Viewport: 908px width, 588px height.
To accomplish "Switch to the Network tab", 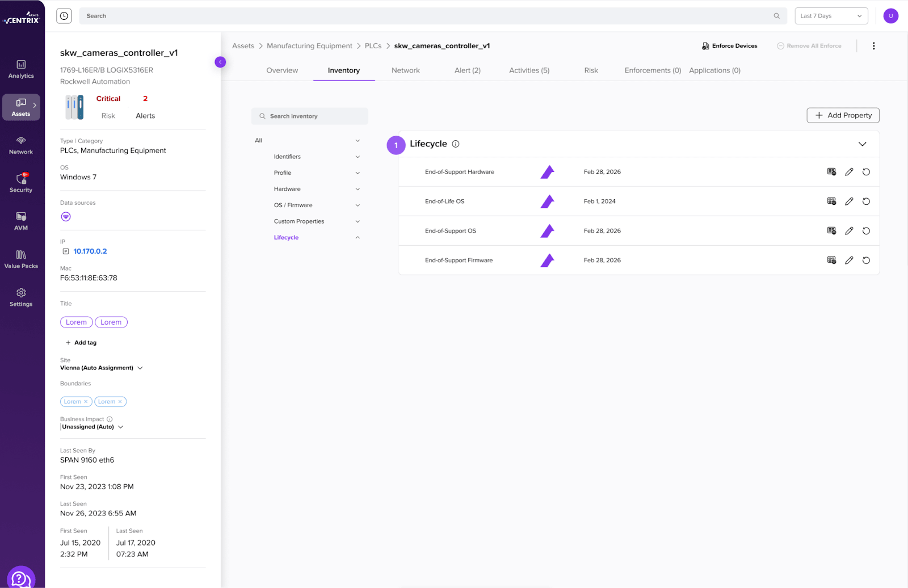I will point(406,70).
